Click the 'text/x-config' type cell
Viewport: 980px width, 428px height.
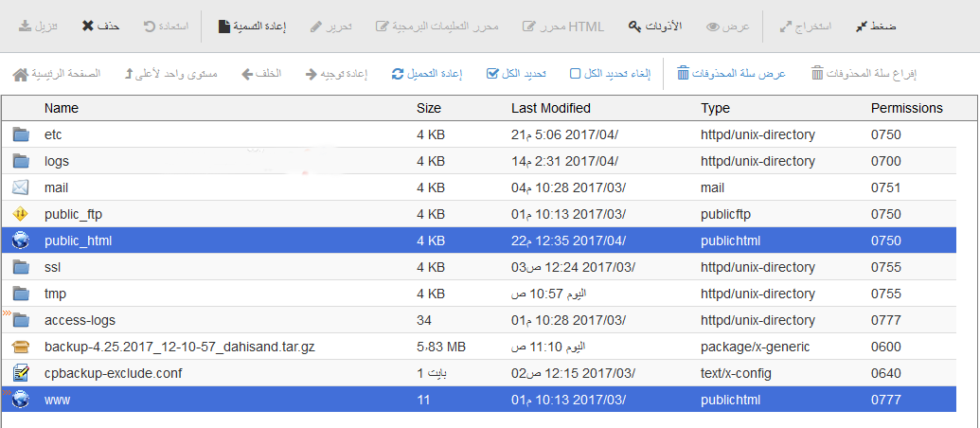coord(736,373)
